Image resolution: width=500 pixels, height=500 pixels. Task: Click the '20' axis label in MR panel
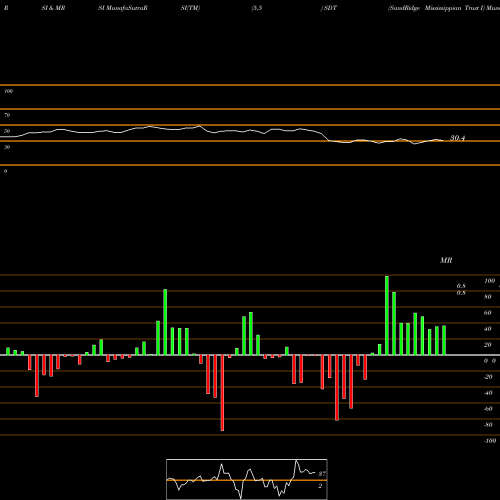pos(488,345)
